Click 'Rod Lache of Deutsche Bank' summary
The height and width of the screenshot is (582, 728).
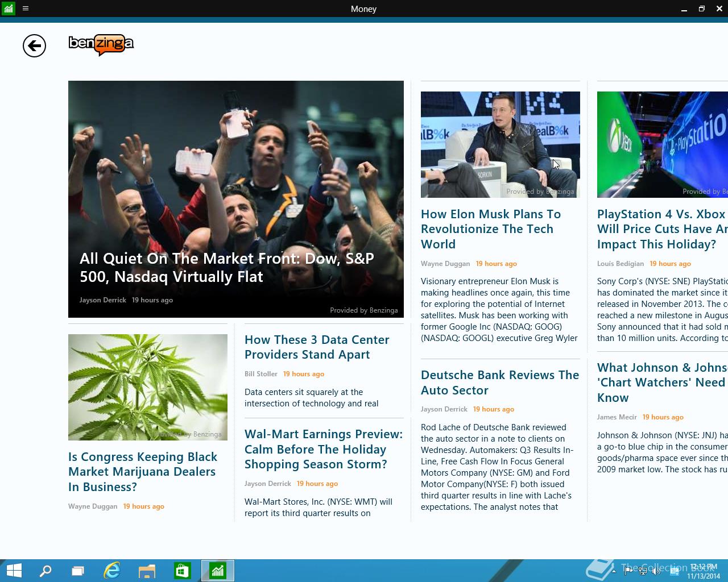(498, 467)
